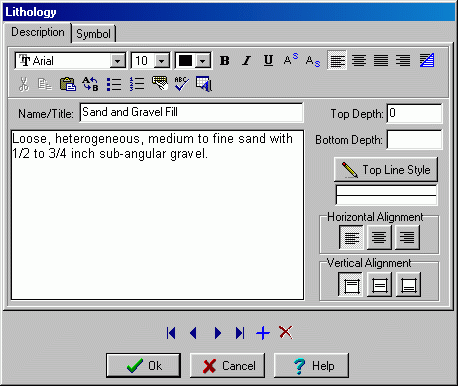Insert numbered list
Viewport: 458px width, 386px height.
[x=137, y=84]
